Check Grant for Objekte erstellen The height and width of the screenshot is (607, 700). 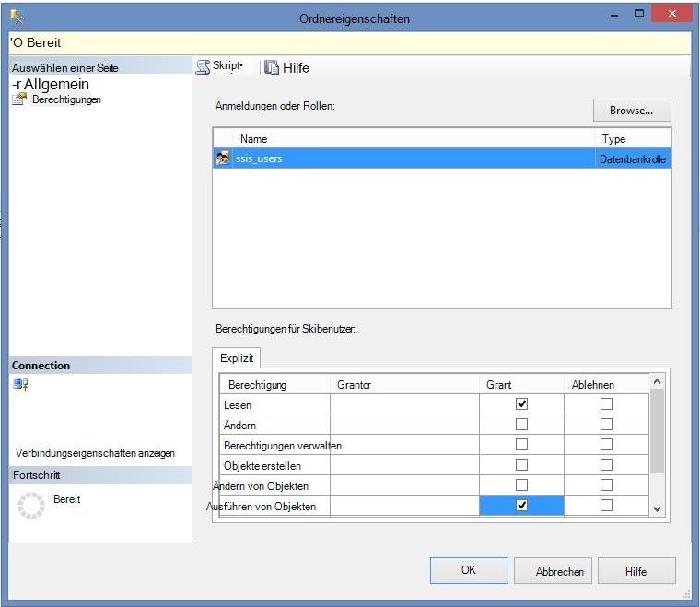coord(521,464)
